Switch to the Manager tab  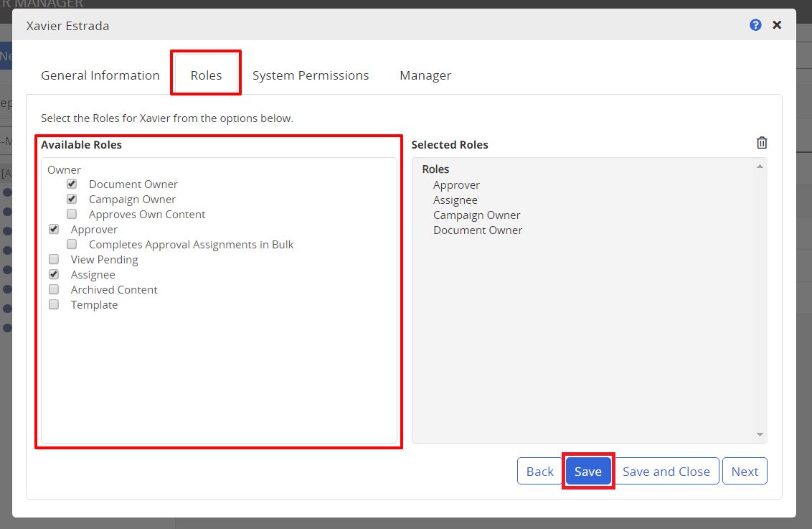425,75
